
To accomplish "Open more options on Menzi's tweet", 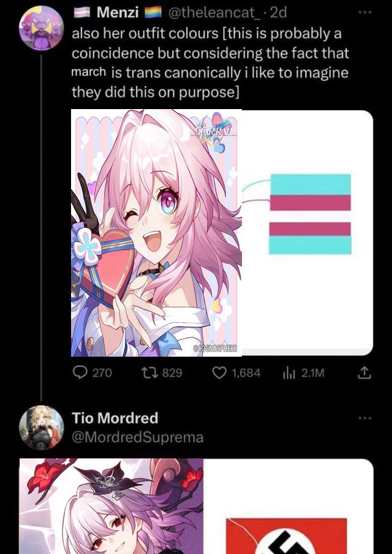I will [x=365, y=12].
